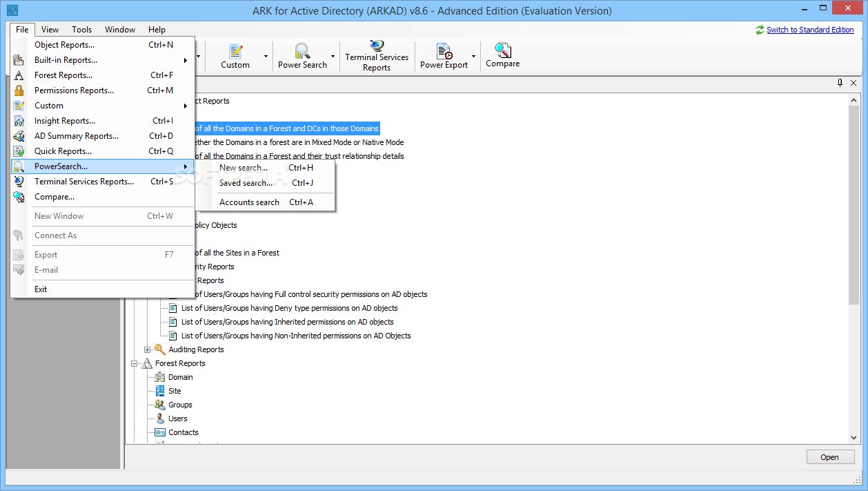The width and height of the screenshot is (868, 491).
Task: Click the Users node icon
Action: (160, 418)
